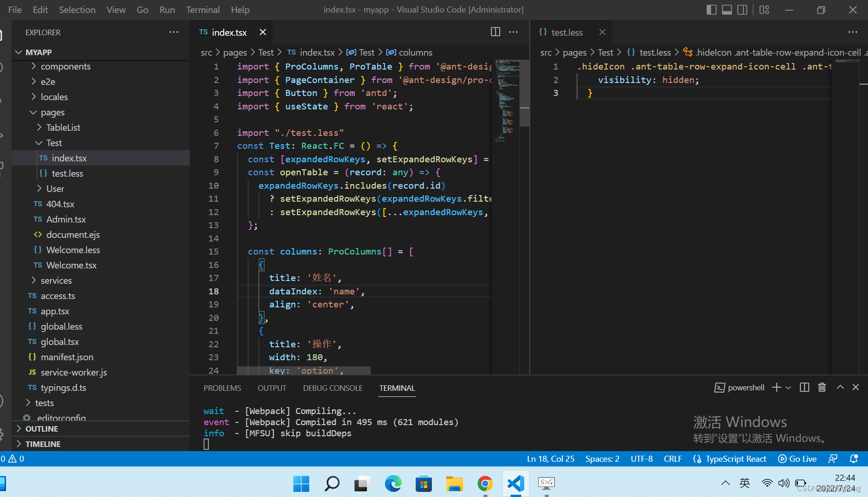868x497 pixels.
Task: Open the feedback icon in status bar
Action: (x=833, y=459)
